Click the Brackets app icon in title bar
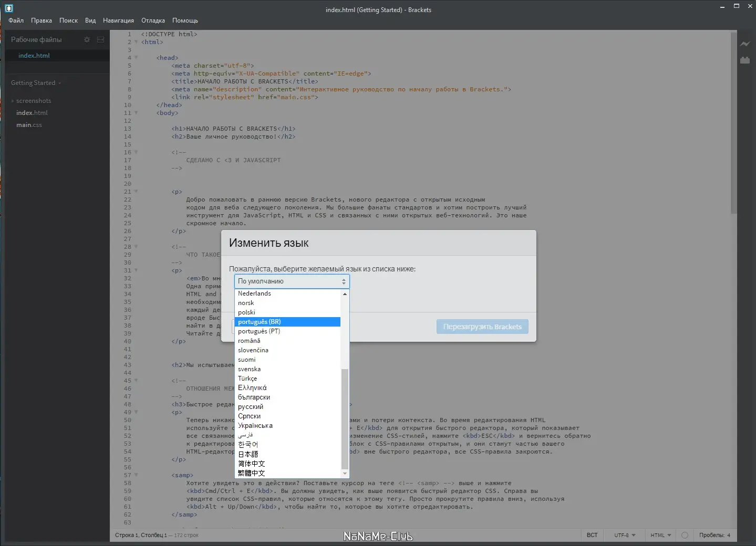Viewport: 756px width, 546px height. point(8,8)
